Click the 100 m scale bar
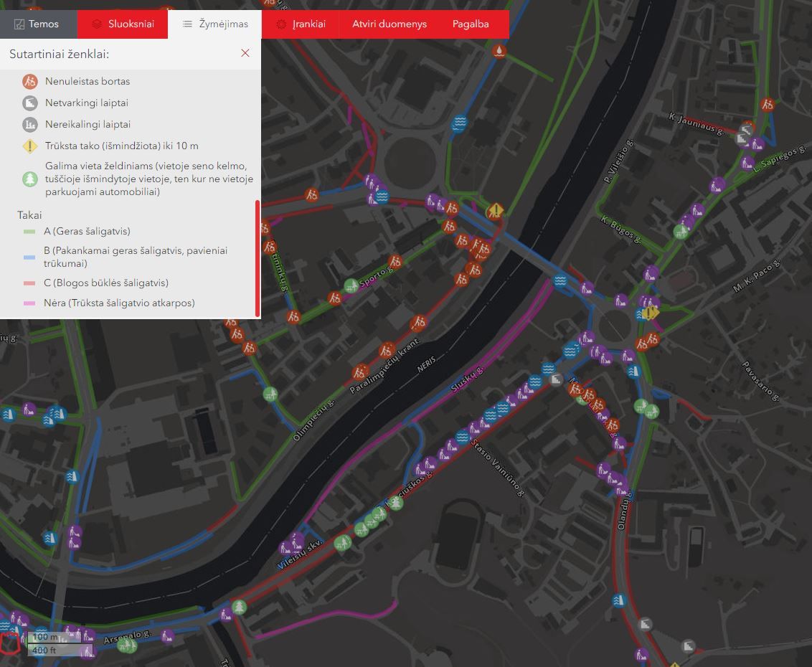Viewport: 812px width, 667px height. tap(46, 637)
